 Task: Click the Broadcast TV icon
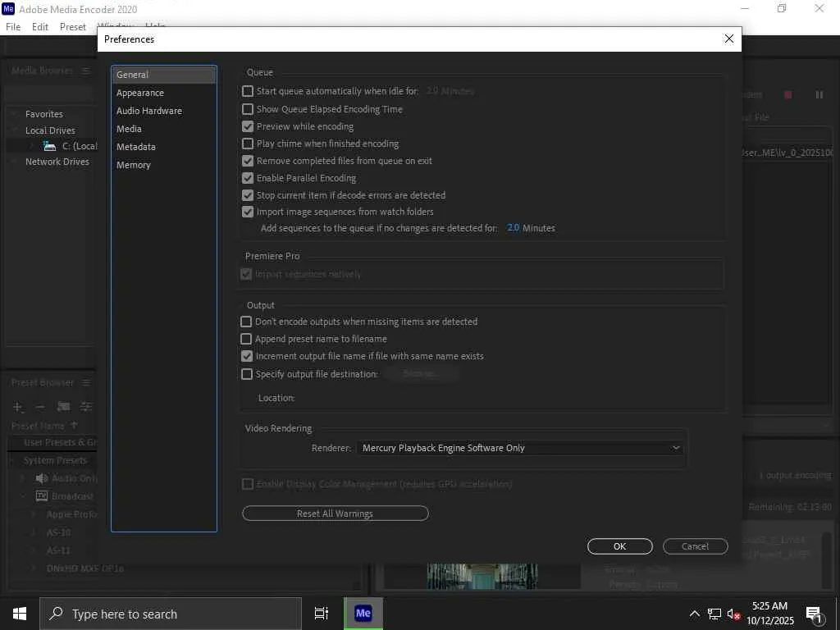tap(42, 496)
